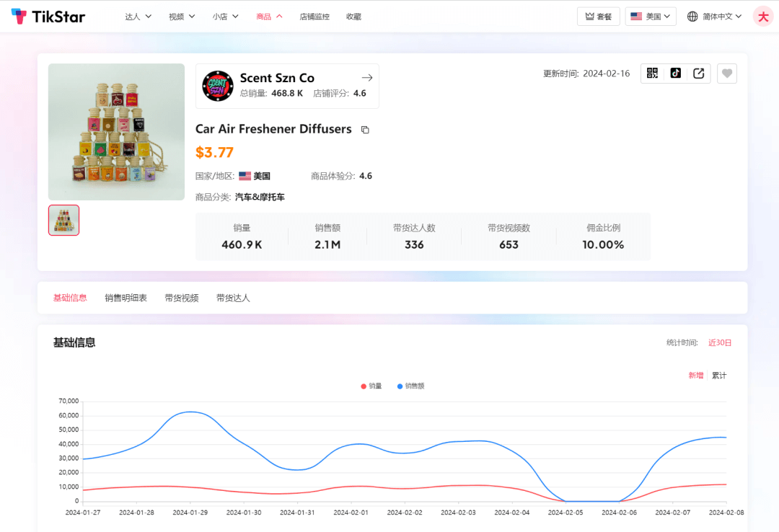The height and width of the screenshot is (532, 779).
Task: Click the user avatar icon
Action: point(762,16)
